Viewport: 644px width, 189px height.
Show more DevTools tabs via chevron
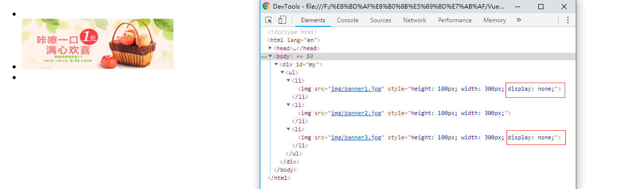(x=519, y=20)
